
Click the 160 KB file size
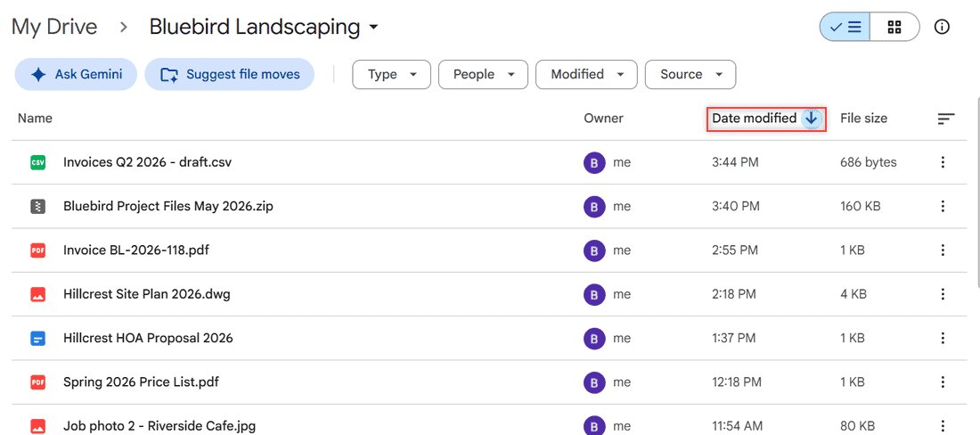861,206
